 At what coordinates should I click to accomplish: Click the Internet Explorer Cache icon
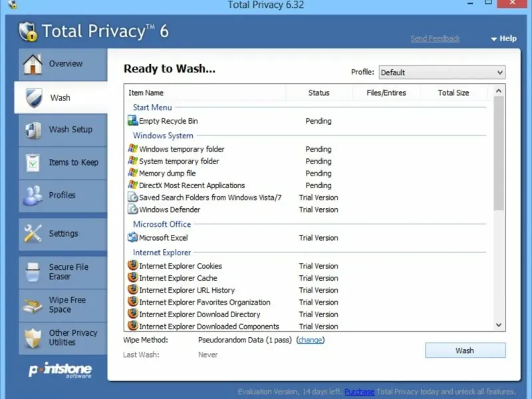(x=132, y=277)
